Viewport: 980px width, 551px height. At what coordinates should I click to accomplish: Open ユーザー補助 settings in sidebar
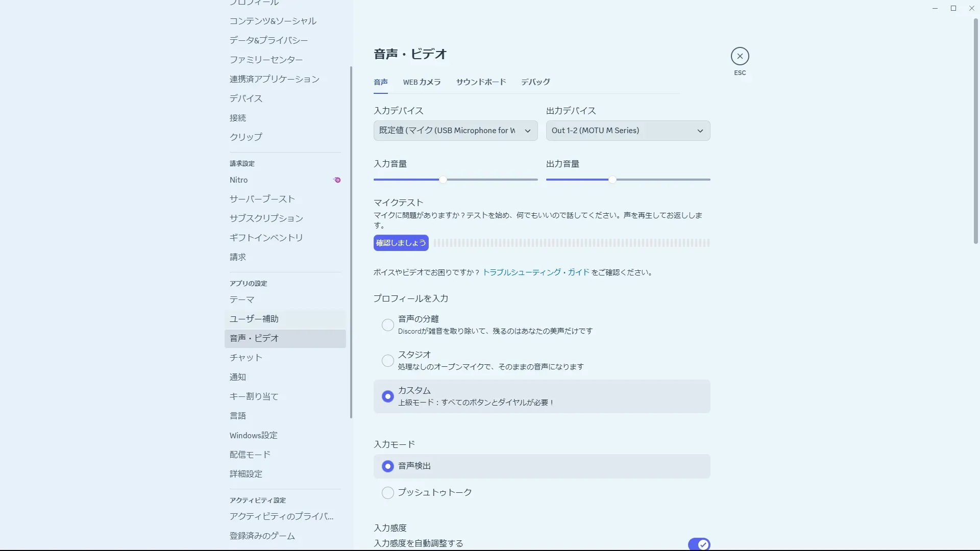tap(254, 319)
